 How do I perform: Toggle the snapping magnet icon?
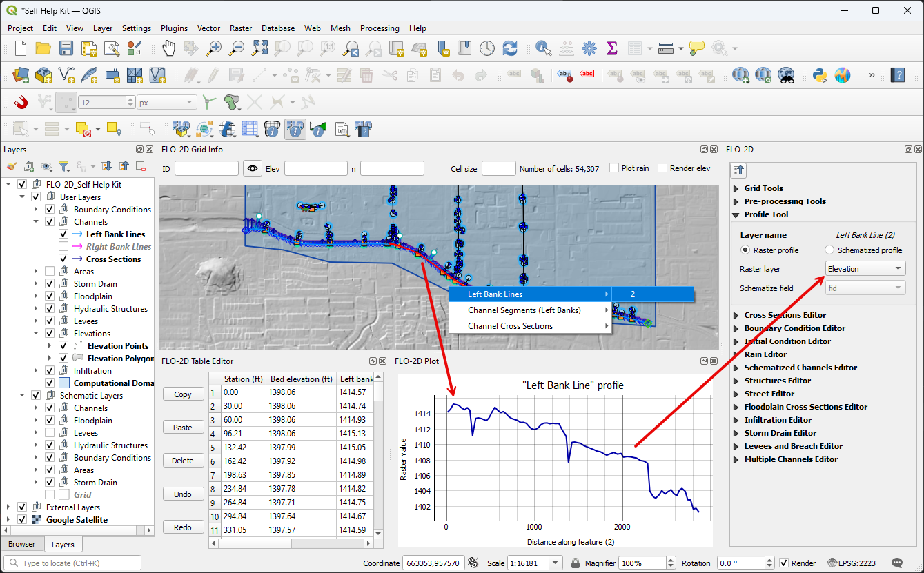(21, 102)
